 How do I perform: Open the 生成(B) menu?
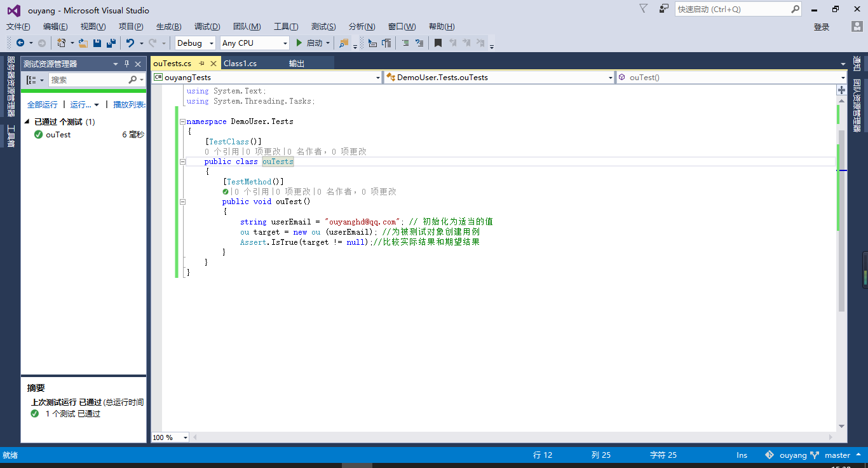click(168, 27)
